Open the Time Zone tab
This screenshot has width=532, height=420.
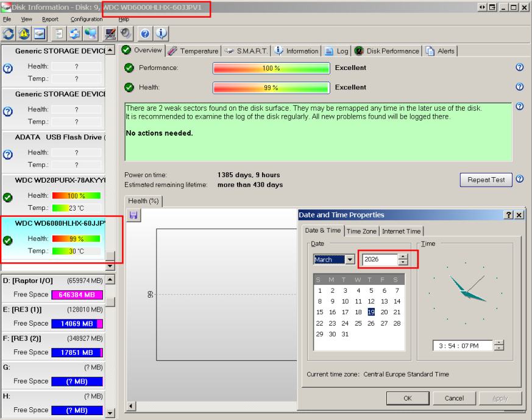click(x=361, y=231)
